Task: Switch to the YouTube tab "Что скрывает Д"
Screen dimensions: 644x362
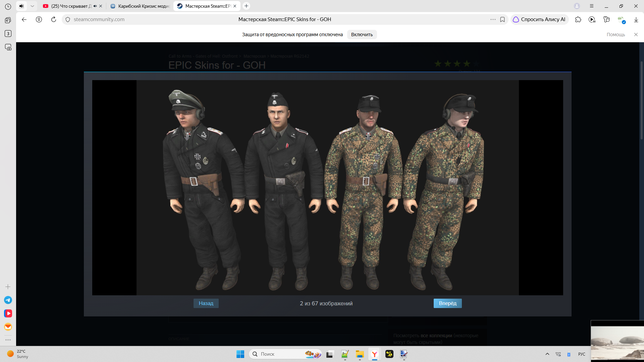Action: pyautogui.click(x=71, y=6)
